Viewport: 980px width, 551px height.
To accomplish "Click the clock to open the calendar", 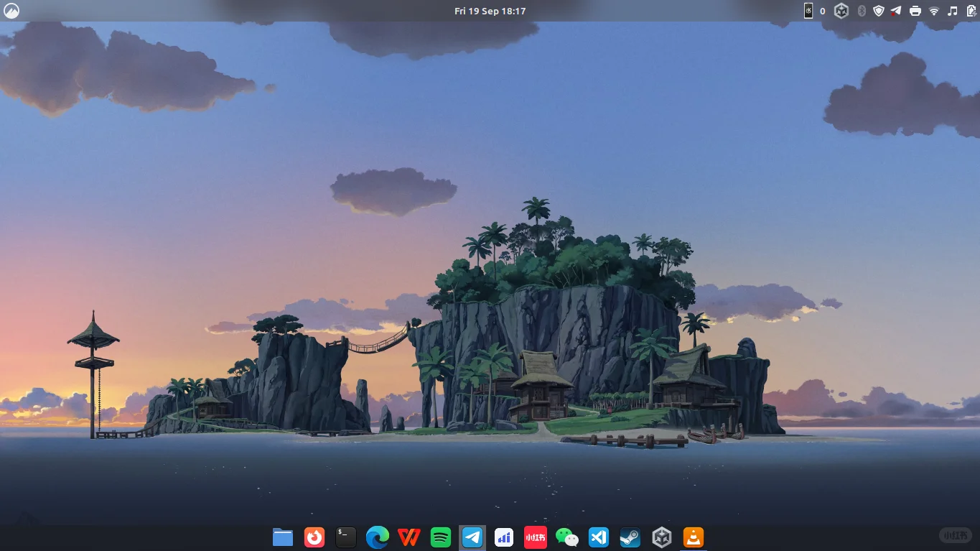I will point(490,11).
